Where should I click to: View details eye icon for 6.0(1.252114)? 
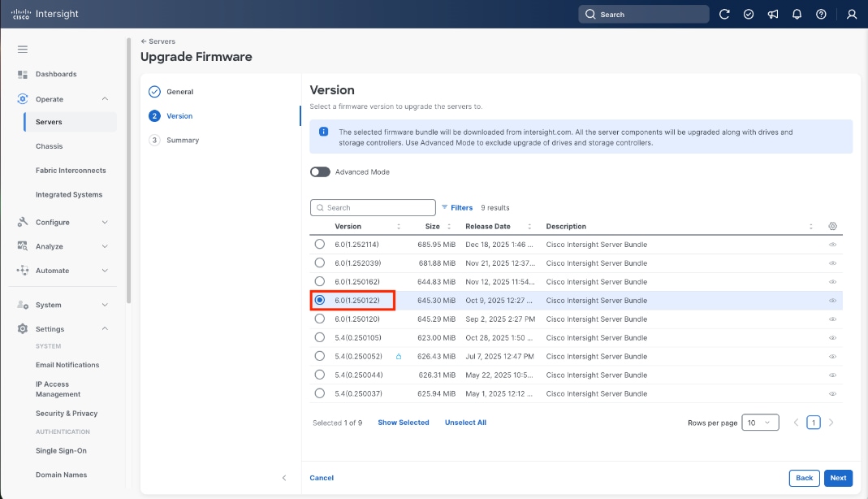tap(832, 245)
